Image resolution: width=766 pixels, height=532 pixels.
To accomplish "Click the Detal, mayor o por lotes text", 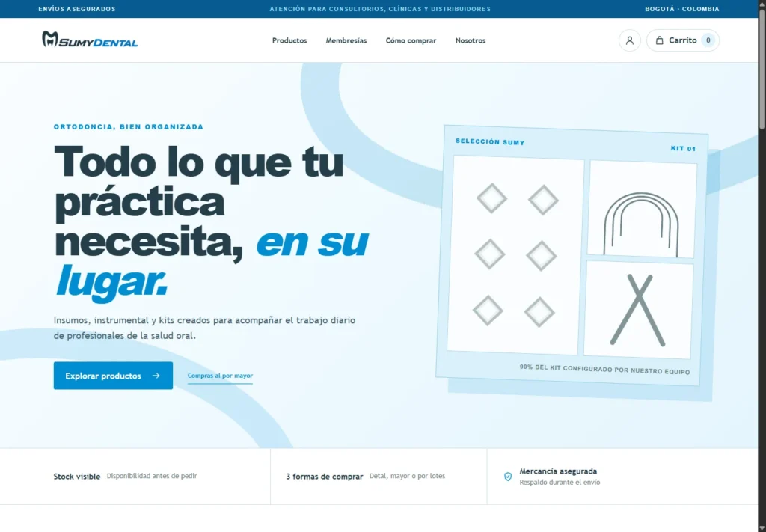I will 408,476.
